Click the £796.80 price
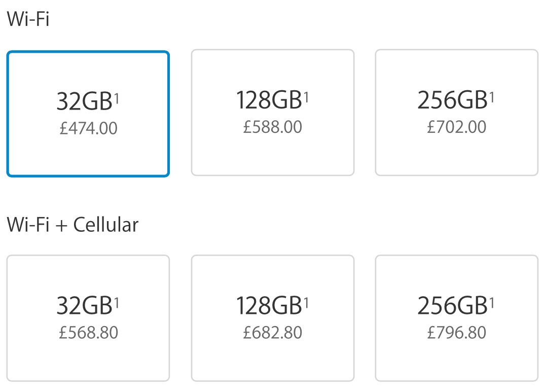The width and height of the screenshot is (544, 392). point(456,333)
